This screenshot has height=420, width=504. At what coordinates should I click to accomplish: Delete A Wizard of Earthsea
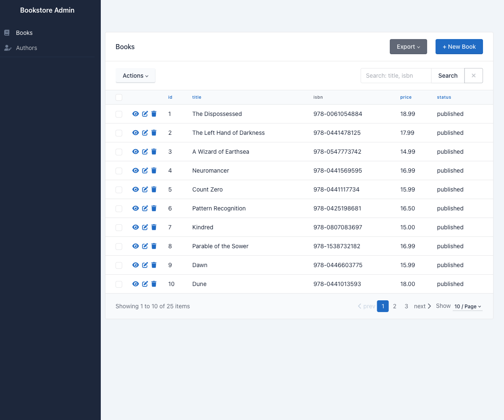click(154, 152)
